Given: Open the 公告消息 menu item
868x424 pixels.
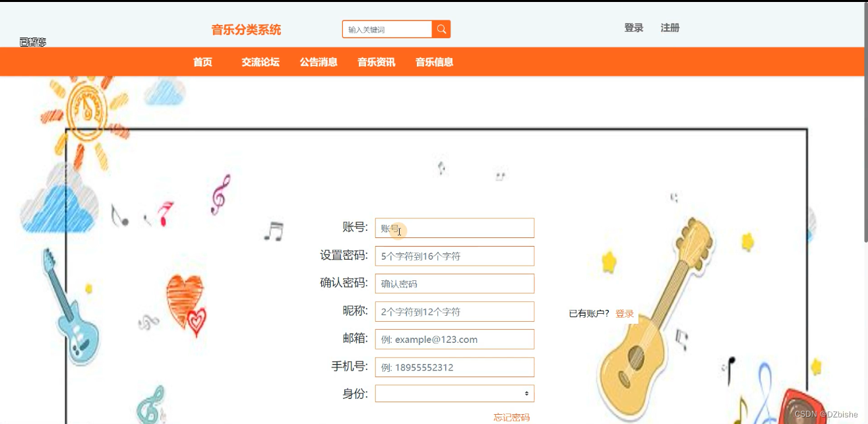Looking at the screenshot, I should [319, 62].
